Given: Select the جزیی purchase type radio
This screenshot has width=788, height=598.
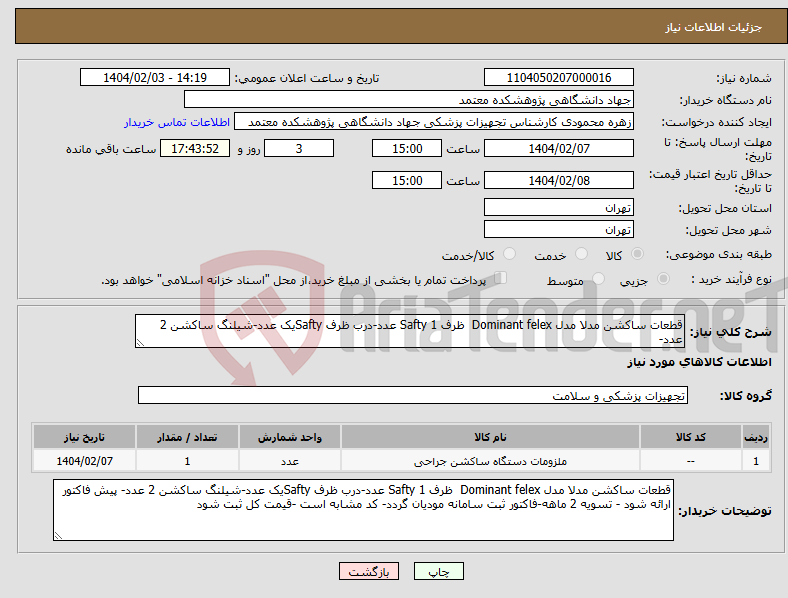Looking at the screenshot, I should click(663, 278).
